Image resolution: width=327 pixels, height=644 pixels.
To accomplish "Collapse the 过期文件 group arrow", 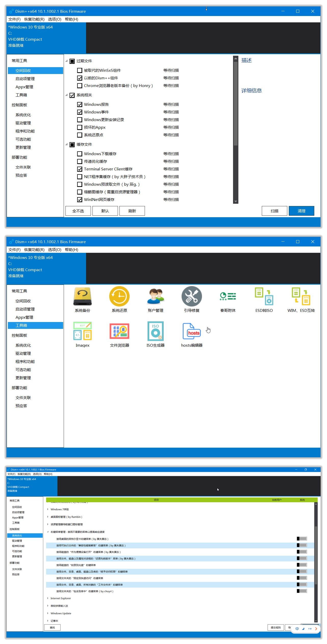I will [66, 61].
